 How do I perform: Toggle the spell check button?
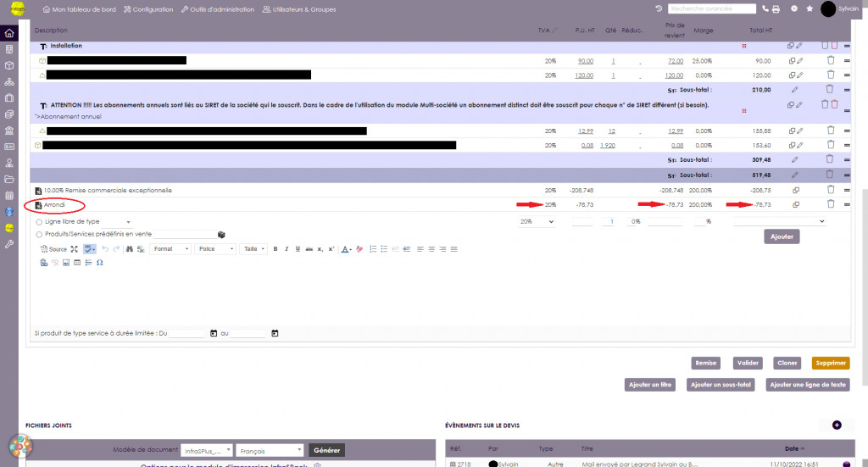click(x=90, y=249)
